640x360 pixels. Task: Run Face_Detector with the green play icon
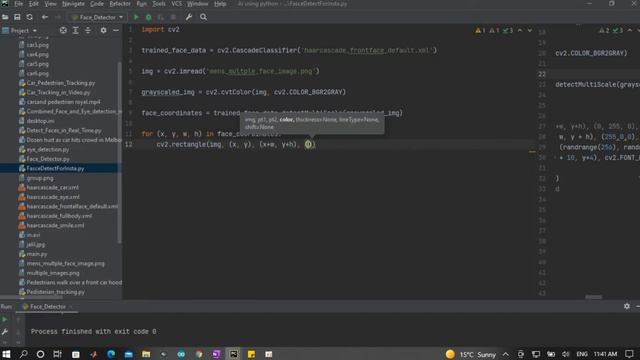pyautogui.click(x=136, y=17)
